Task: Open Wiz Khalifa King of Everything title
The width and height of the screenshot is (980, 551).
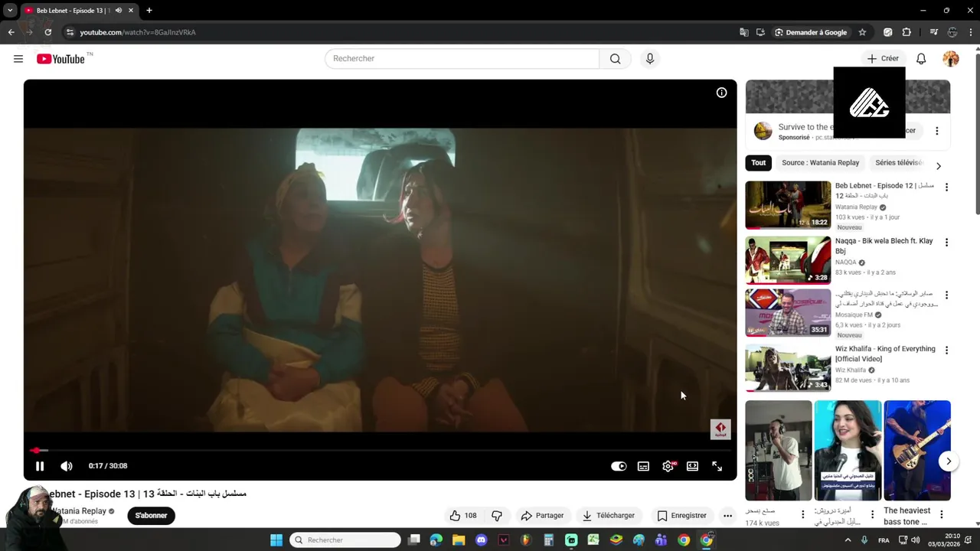Action: coord(885,354)
